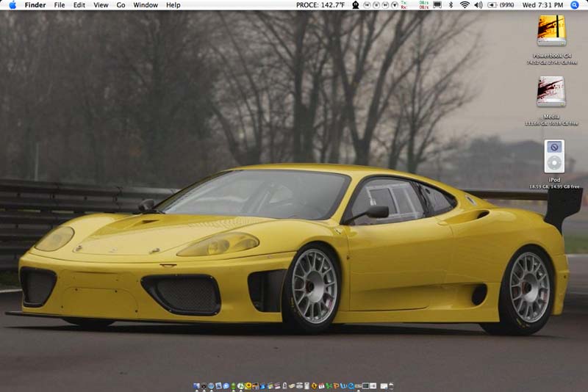This screenshot has height=392, width=588.
Task: Open the Window menu
Action: 146,5
